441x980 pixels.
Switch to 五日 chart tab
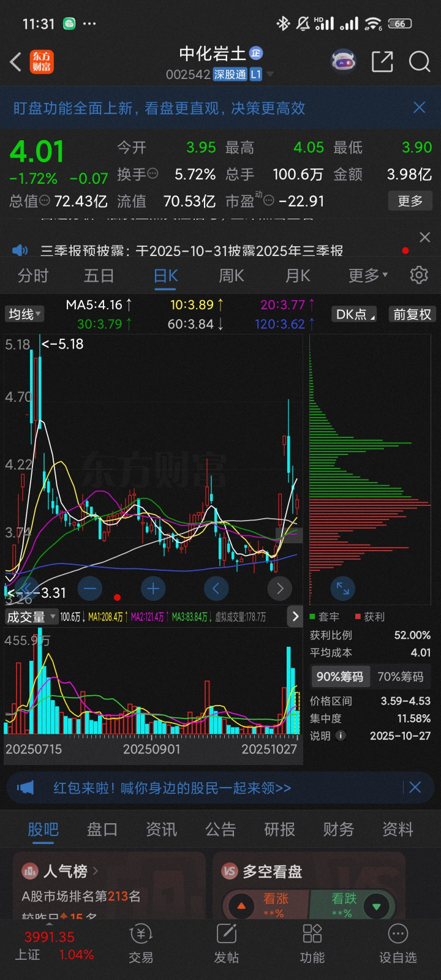(99, 276)
